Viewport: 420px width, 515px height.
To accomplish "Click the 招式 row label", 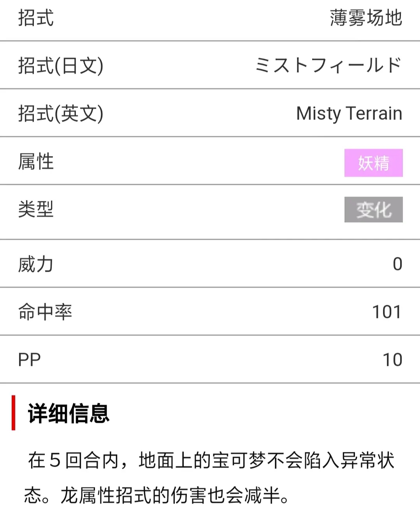I will 36,18.
